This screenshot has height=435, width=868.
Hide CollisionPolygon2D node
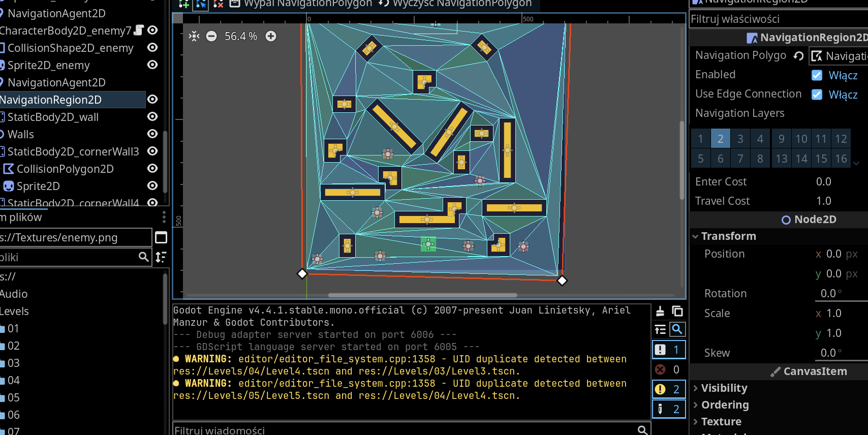152,169
